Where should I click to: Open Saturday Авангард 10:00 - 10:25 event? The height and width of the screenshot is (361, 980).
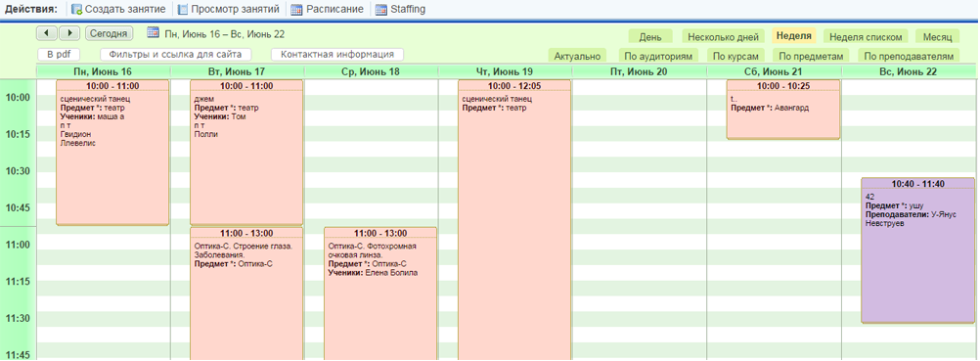(783, 109)
